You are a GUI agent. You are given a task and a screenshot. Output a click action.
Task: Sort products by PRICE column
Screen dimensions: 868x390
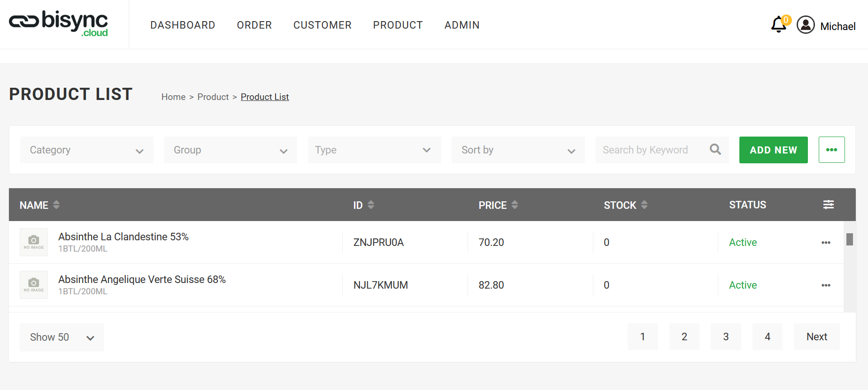515,205
